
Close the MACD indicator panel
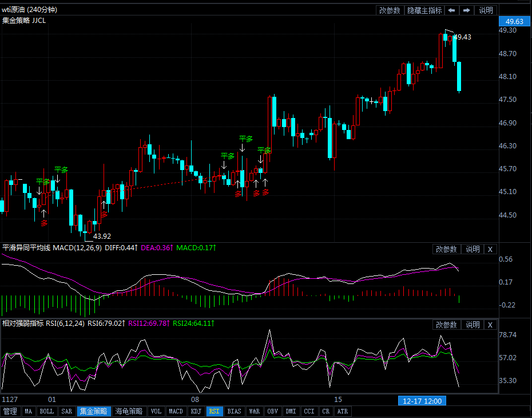pos(490,249)
